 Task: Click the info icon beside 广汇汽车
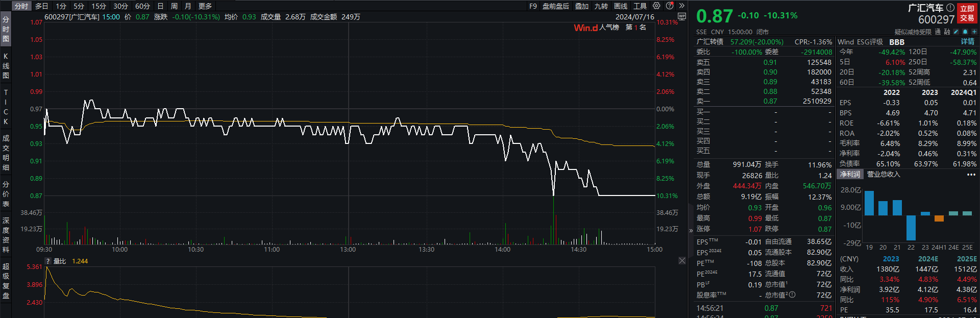click(x=950, y=8)
